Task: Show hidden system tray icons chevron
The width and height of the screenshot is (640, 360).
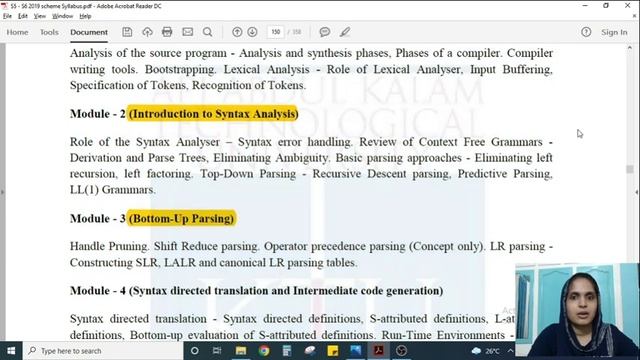Action: tap(510, 351)
